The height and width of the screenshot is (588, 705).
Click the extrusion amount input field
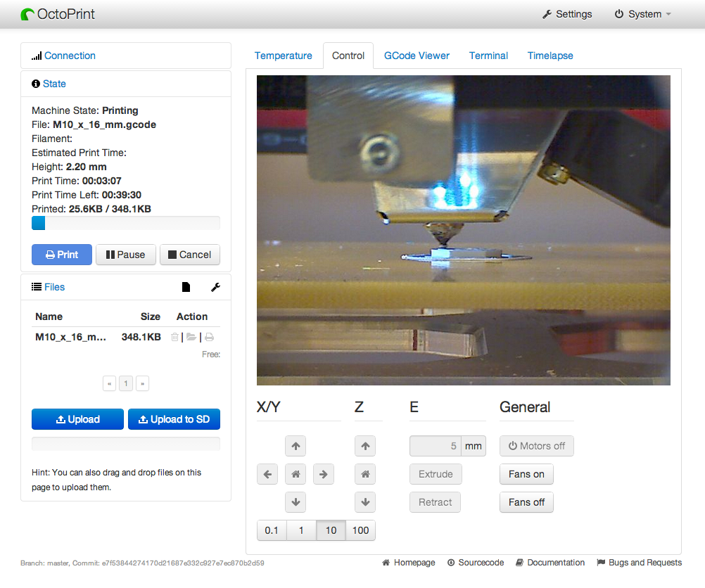(x=436, y=446)
